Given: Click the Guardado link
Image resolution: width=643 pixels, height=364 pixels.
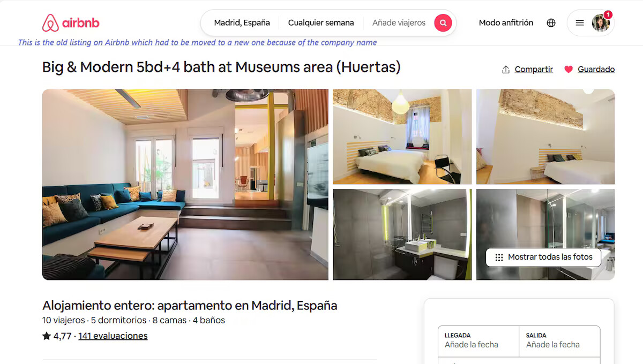Looking at the screenshot, I should coord(596,70).
